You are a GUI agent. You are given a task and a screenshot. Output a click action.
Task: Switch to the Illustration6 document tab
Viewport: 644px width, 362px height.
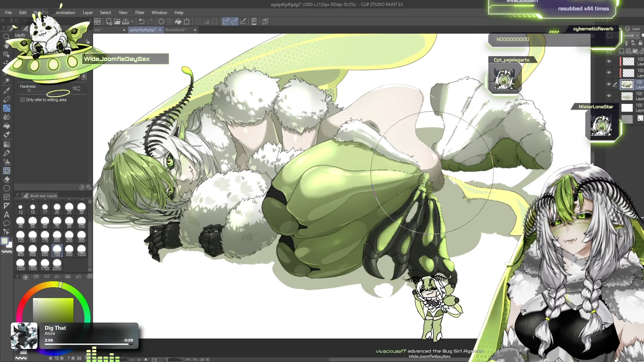tap(175, 30)
